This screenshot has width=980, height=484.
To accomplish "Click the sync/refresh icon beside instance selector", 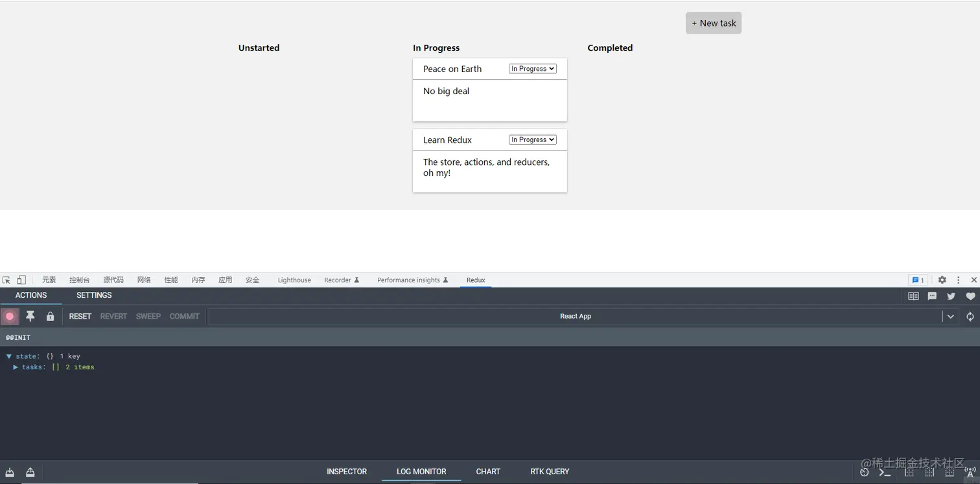I will (x=970, y=317).
